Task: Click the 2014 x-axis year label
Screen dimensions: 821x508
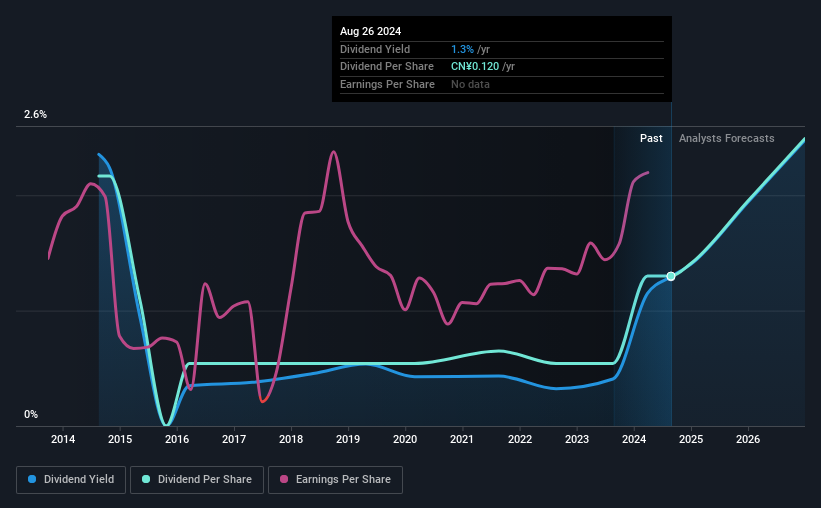Action: click(63, 439)
